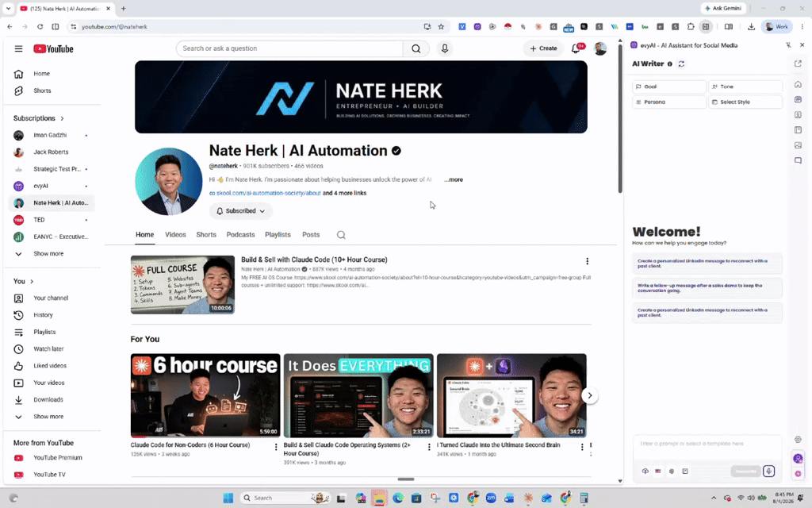Open the Persona selector in evyAI
The image size is (812, 508).
pos(668,102)
